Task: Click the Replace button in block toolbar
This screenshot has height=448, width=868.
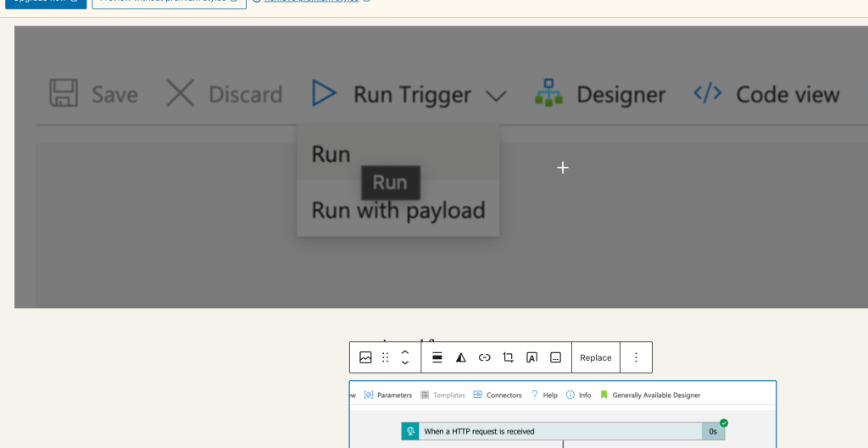Action: (596, 358)
